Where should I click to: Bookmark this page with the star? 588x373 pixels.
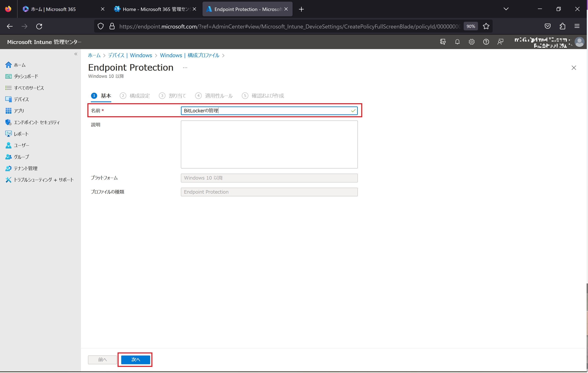486,26
